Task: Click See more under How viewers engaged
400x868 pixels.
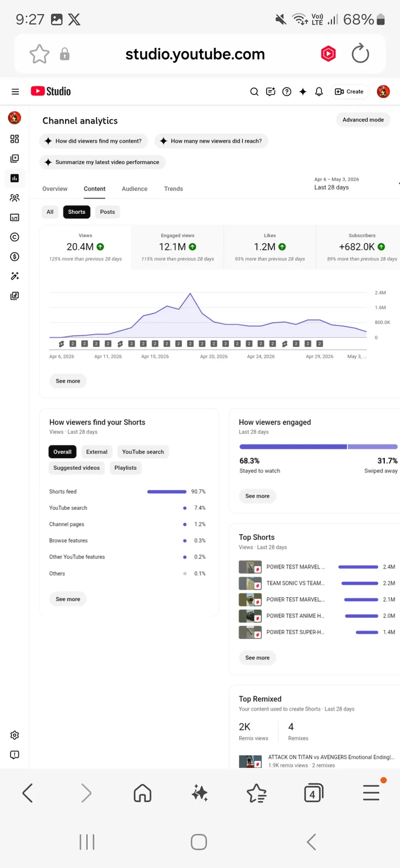Action: tap(257, 496)
